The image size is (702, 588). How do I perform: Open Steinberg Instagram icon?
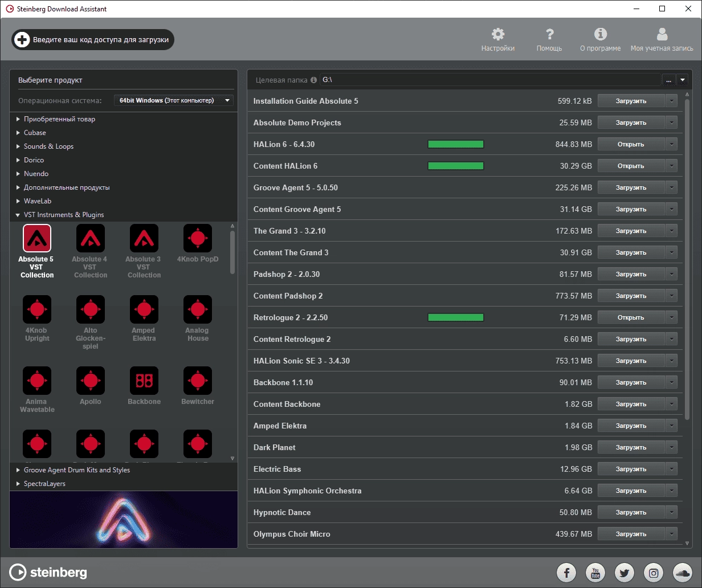(654, 572)
